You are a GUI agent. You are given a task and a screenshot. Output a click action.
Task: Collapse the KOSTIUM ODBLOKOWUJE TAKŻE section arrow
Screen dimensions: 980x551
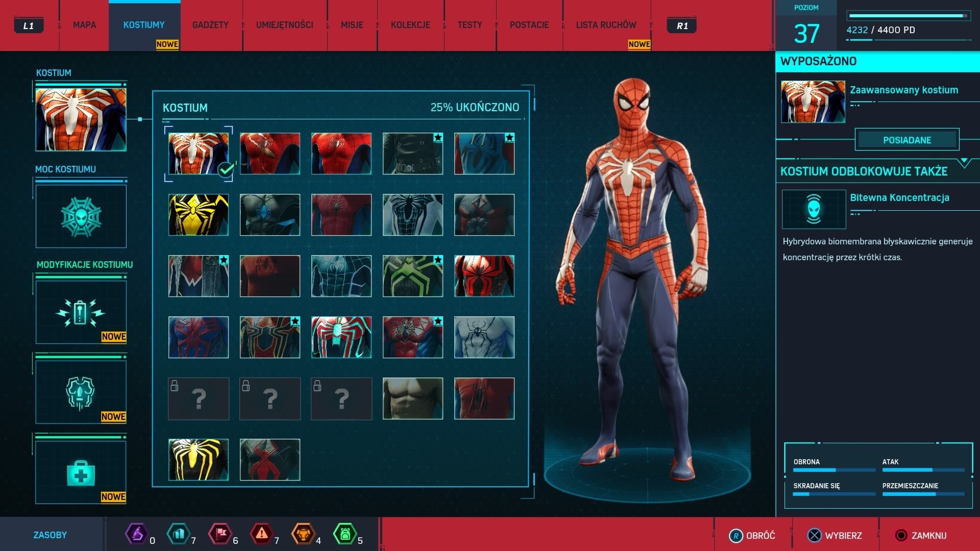point(964,163)
